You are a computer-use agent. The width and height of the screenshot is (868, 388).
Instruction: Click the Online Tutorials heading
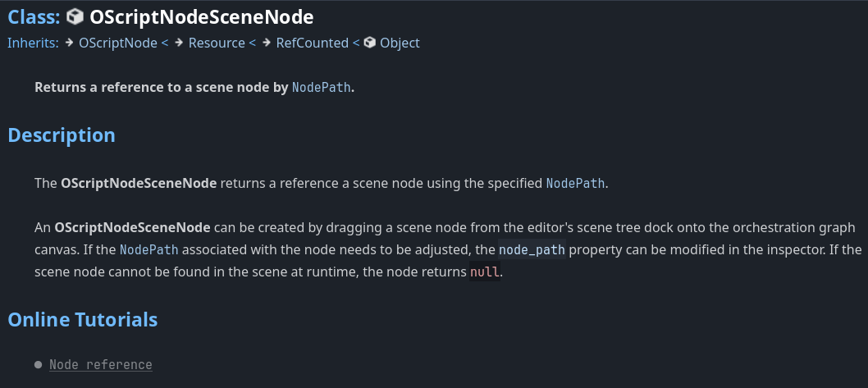pyautogui.click(x=83, y=319)
